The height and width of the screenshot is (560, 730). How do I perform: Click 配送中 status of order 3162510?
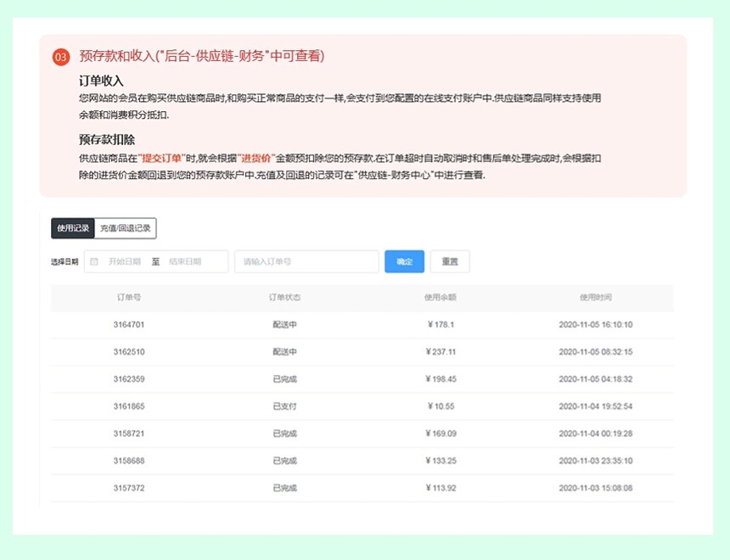click(284, 352)
